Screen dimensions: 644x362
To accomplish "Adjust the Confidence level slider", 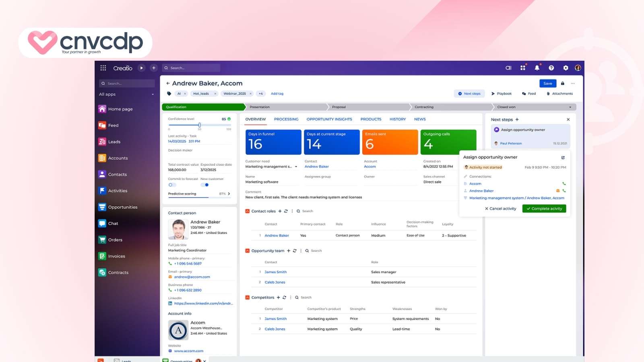I will (x=200, y=124).
